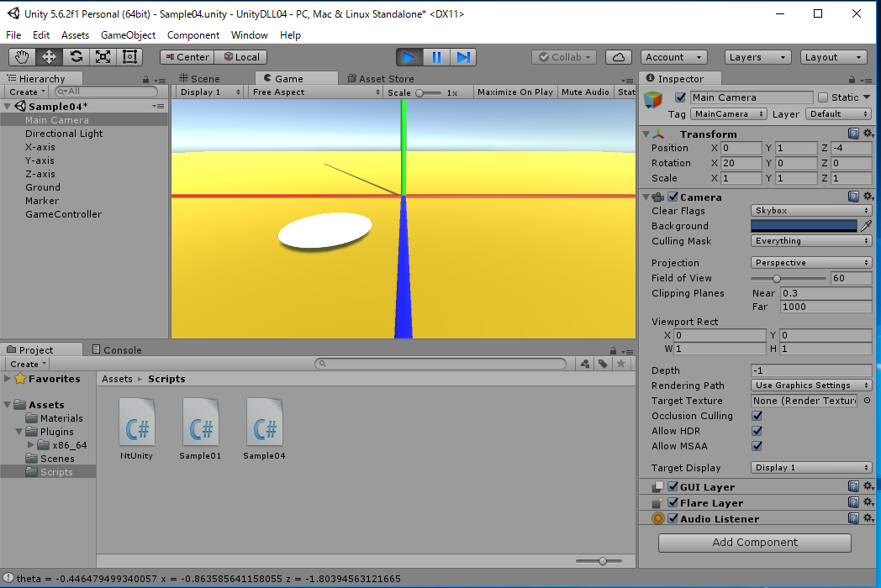Open the Clear Flags Skybox dropdown
This screenshot has width=881, height=588.
click(x=810, y=211)
